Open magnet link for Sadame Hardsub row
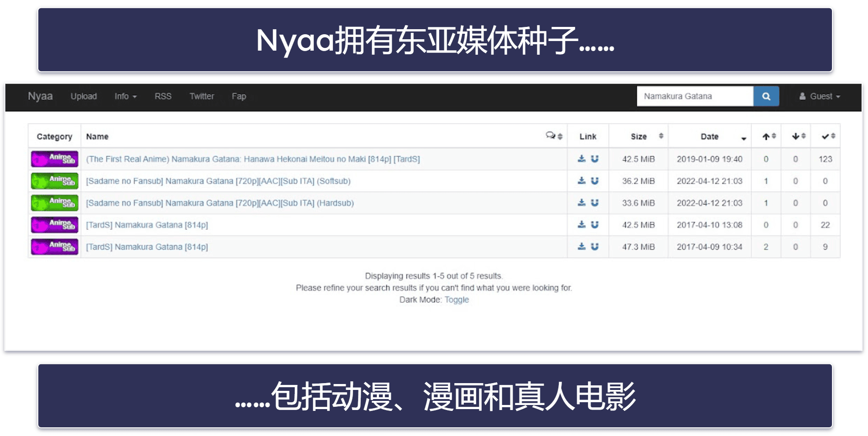The width and height of the screenshot is (868, 436). (595, 202)
